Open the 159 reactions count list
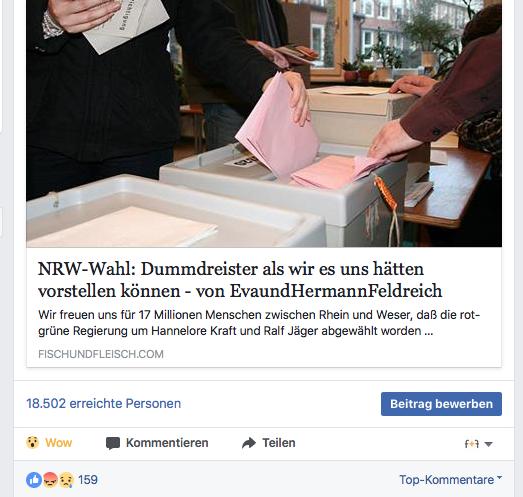Viewport: 523px width, 497px height. (88, 480)
